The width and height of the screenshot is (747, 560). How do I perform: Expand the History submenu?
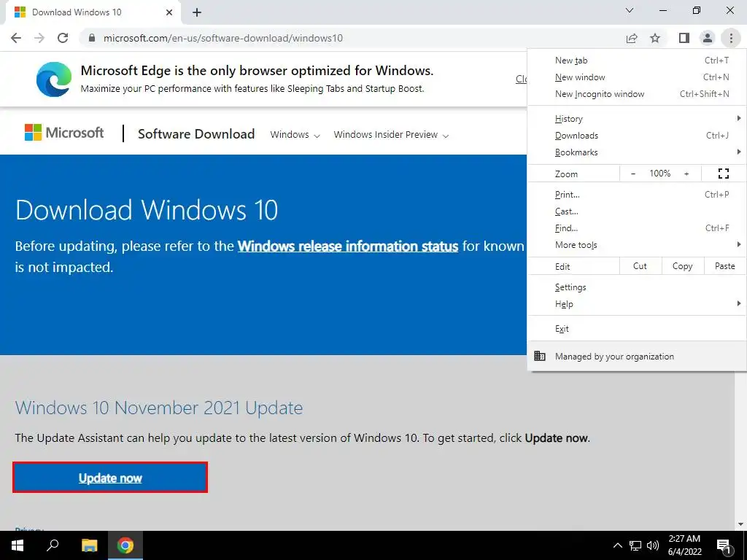pyautogui.click(x=637, y=119)
